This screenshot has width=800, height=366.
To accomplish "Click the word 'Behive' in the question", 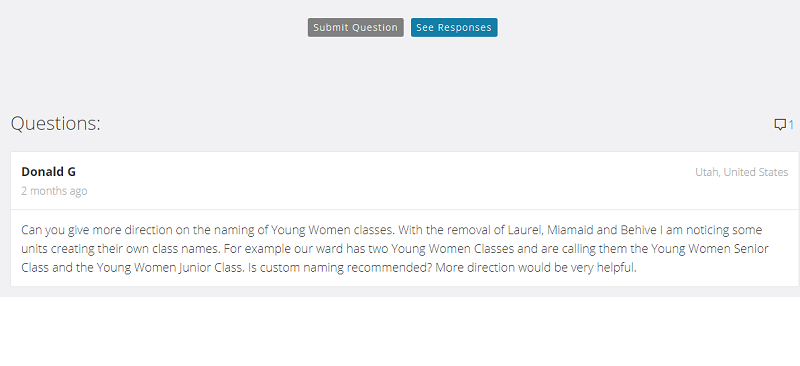I will point(638,230).
